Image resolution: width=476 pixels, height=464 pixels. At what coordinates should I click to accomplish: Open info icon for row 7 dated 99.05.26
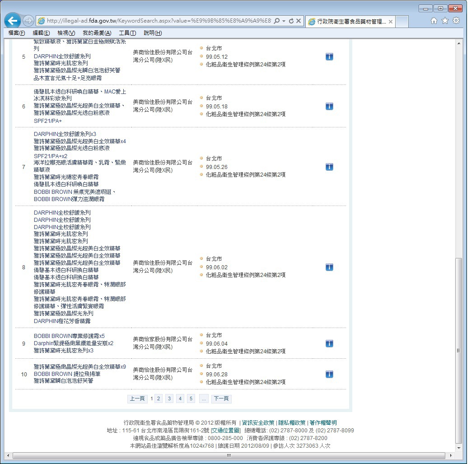(329, 167)
